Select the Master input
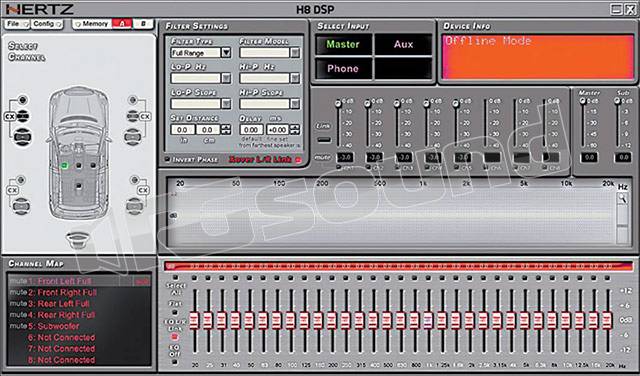Image resolution: width=640 pixels, height=376 pixels. (x=343, y=44)
